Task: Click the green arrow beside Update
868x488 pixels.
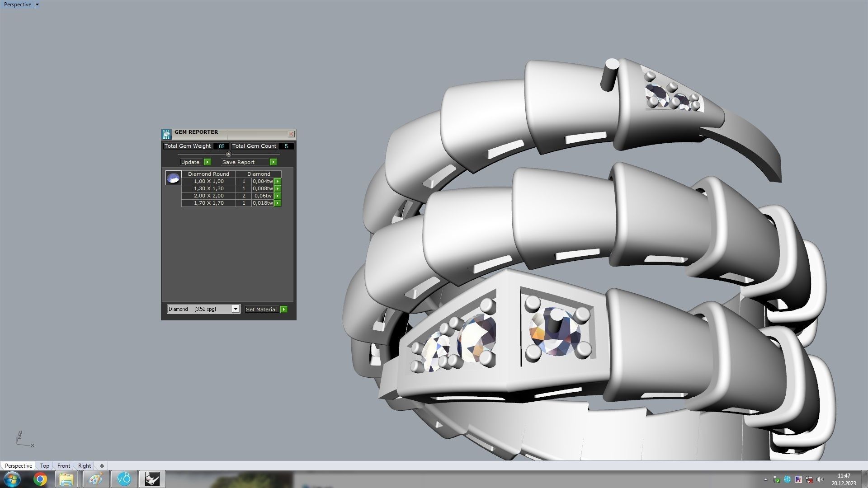Action: click(207, 162)
